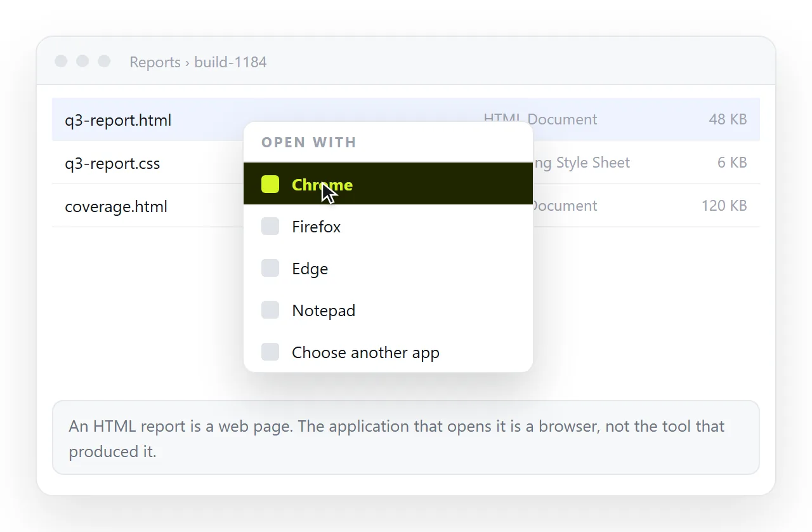The image size is (812, 532).
Task: Click the second window control dot
Action: (82, 61)
